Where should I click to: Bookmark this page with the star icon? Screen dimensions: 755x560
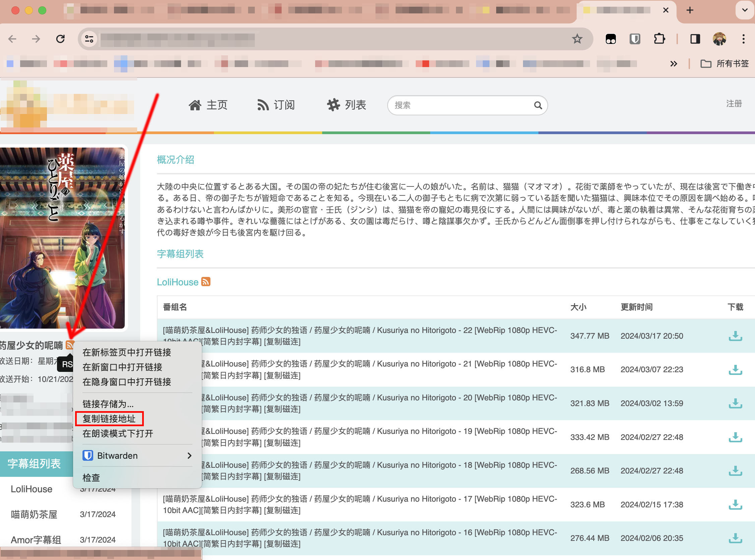[577, 39]
